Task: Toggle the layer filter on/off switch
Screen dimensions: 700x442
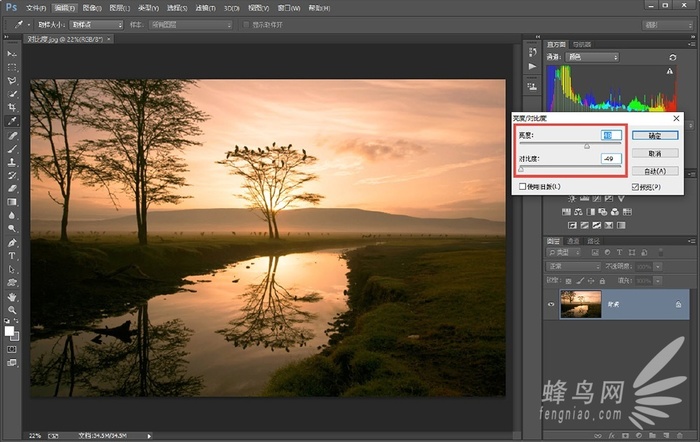Action: [x=661, y=253]
